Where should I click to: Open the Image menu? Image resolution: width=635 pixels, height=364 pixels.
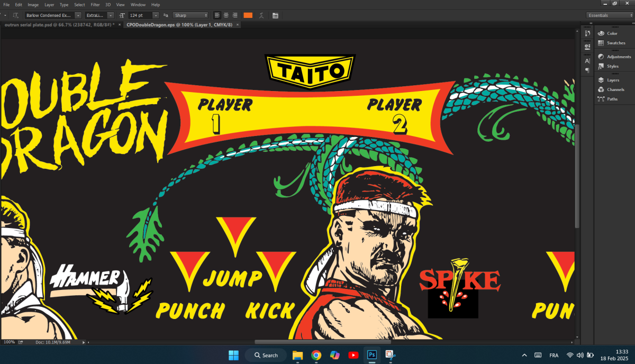tap(33, 5)
